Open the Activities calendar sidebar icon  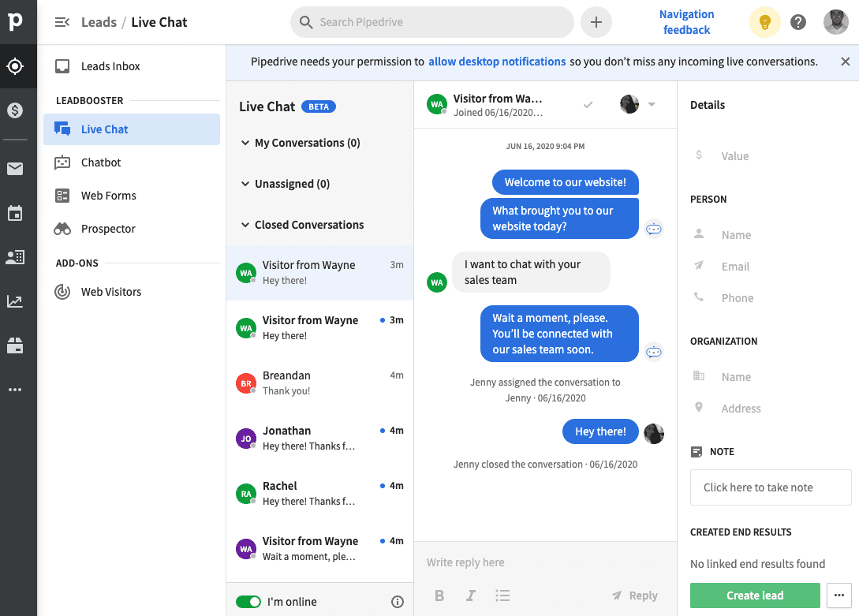[15, 213]
